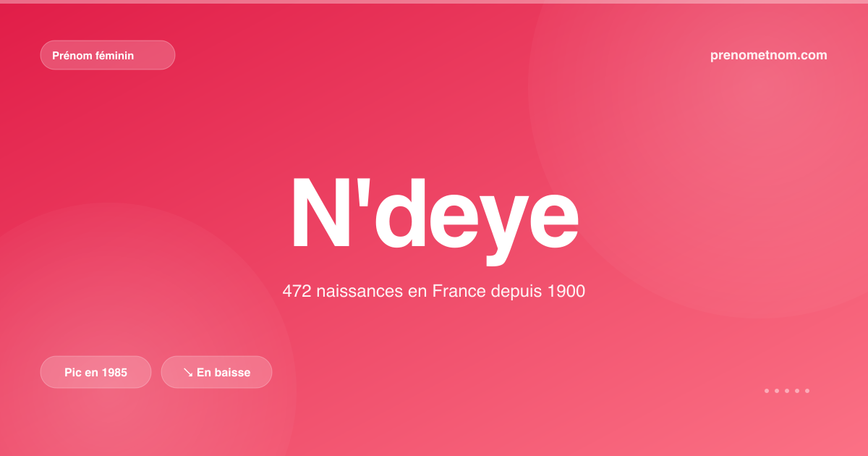
Task: Click the "Prénom féminin" badge
Action: click(108, 55)
